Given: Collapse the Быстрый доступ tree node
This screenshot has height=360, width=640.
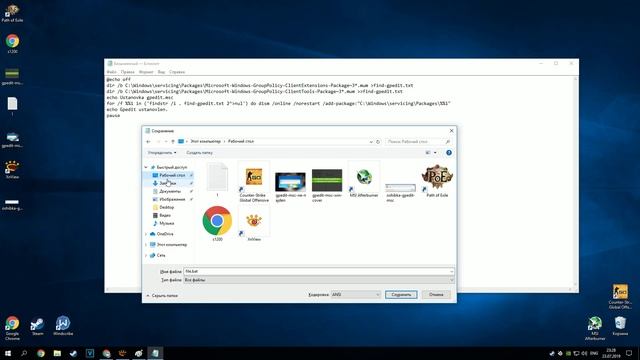Looking at the screenshot, I should tap(146, 167).
